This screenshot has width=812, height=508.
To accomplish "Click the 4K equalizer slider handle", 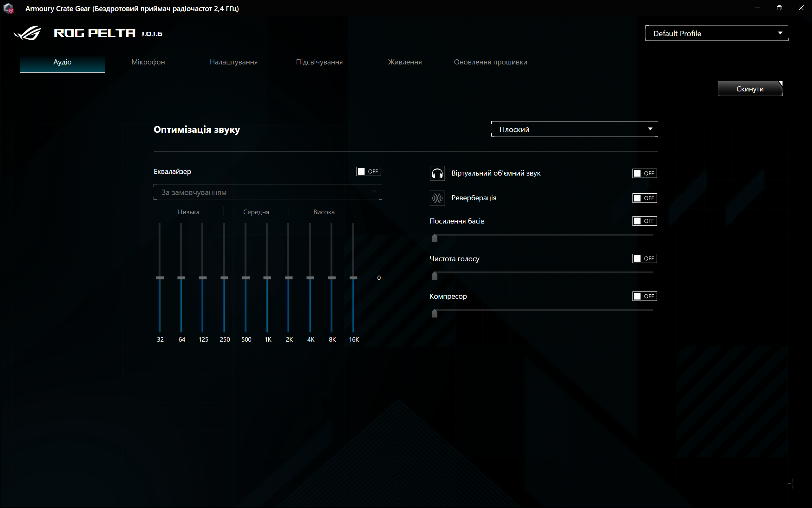I will pos(311,278).
